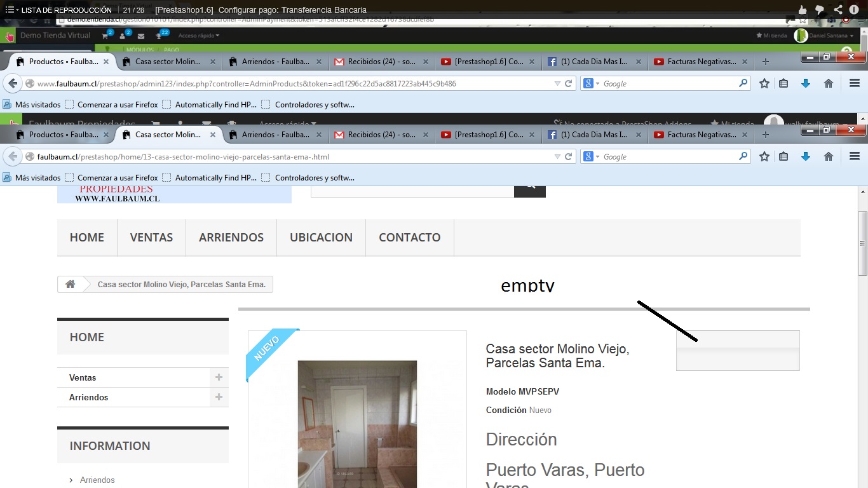Open Downloads in the admin123 Firefox window

[x=806, y=83]
